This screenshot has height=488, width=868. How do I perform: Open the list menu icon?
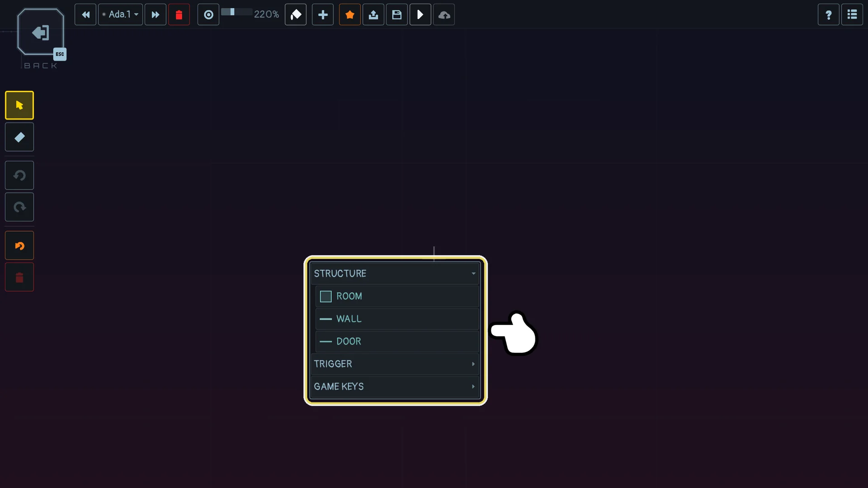[852, 14]
